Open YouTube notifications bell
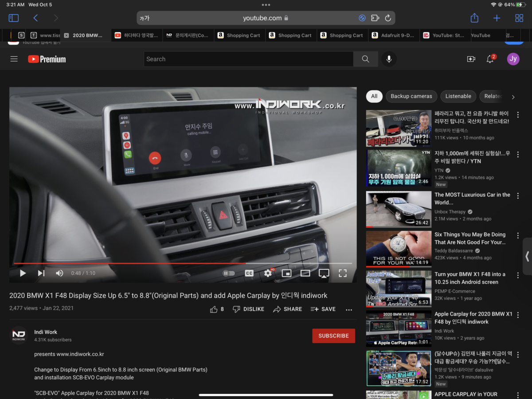The image size is (532, 399). click(490, 59)
